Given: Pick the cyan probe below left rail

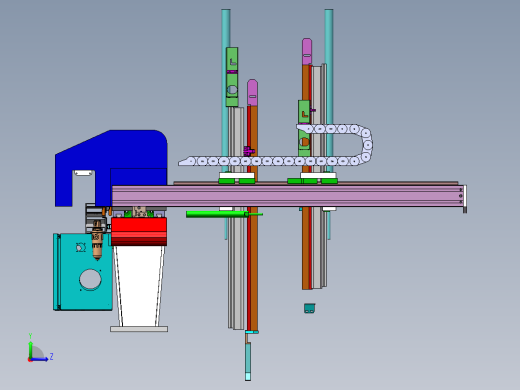Looking at the screenshot, I should 248,362.
